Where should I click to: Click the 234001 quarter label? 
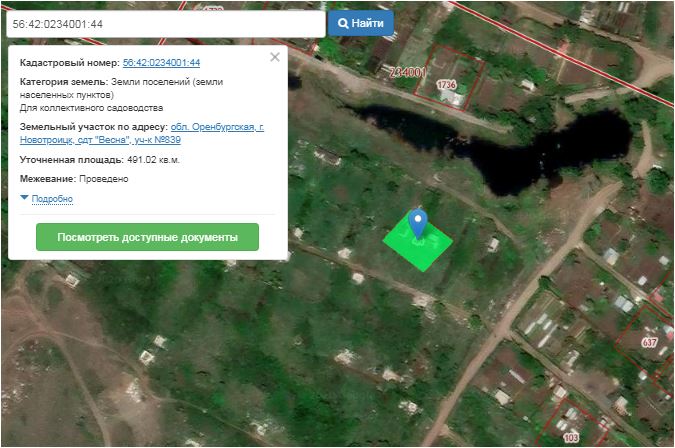point(408,72)
